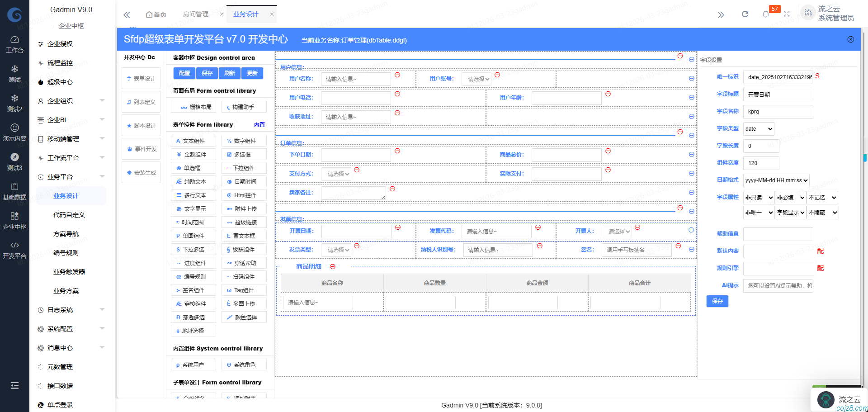The height and width of the screenshot is (412, 868).
Task: Click the 栅格布局 grid layout tool
Action: click(x=193, y=107)
